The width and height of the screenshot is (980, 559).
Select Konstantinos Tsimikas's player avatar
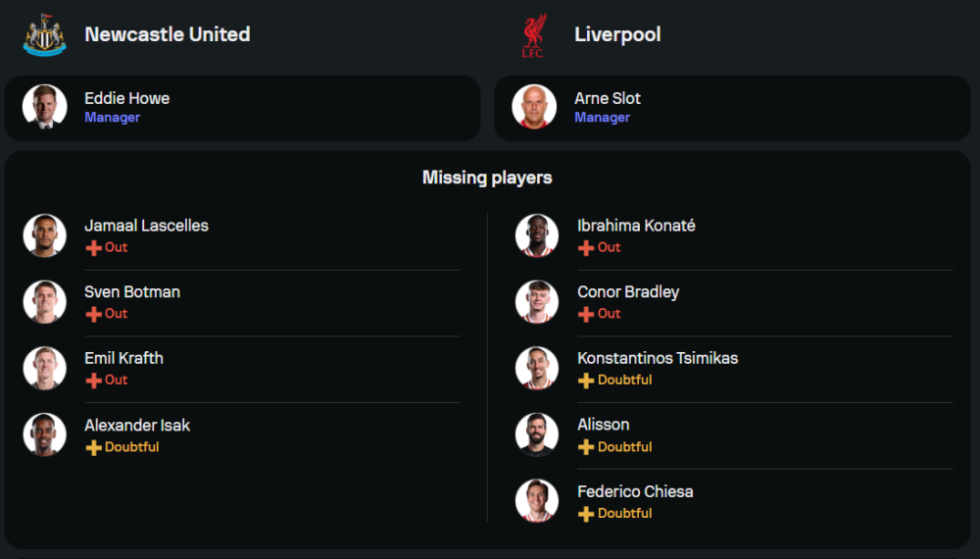click(537, 368)
